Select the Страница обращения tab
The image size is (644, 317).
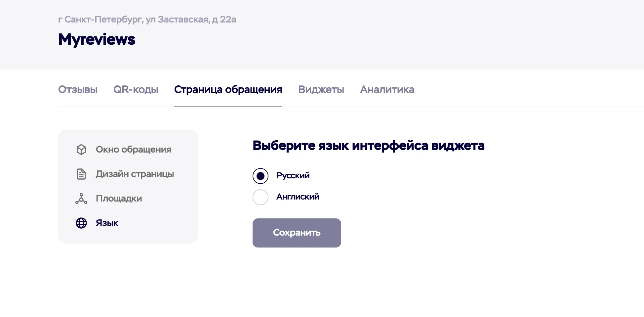[228, 90]
